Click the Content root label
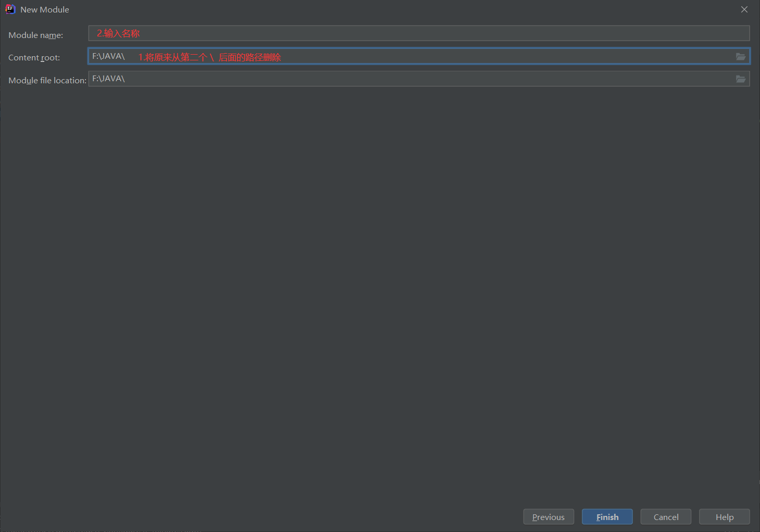The width and height of the screenshot is (760, 532). tap(34, 57)
